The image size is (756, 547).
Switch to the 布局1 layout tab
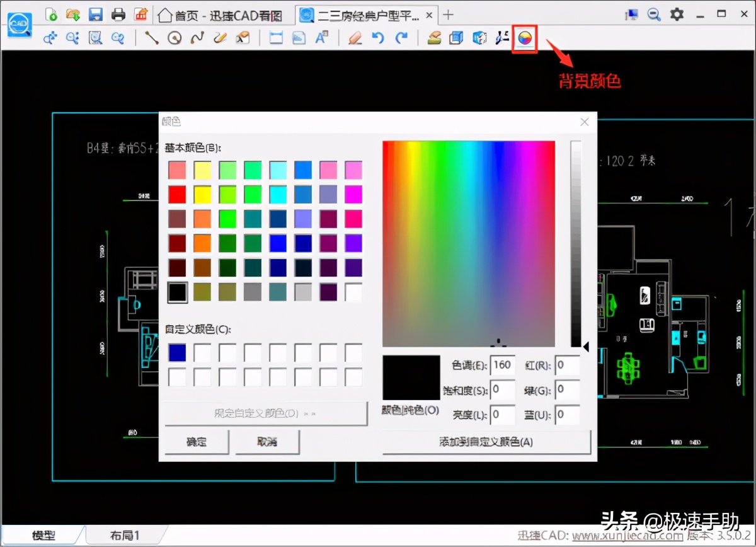pos(124,536)
